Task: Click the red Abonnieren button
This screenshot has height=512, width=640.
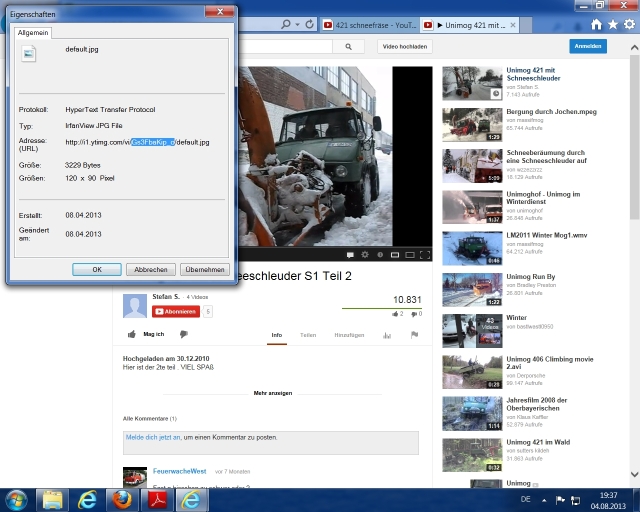Action: coord(174,311)
